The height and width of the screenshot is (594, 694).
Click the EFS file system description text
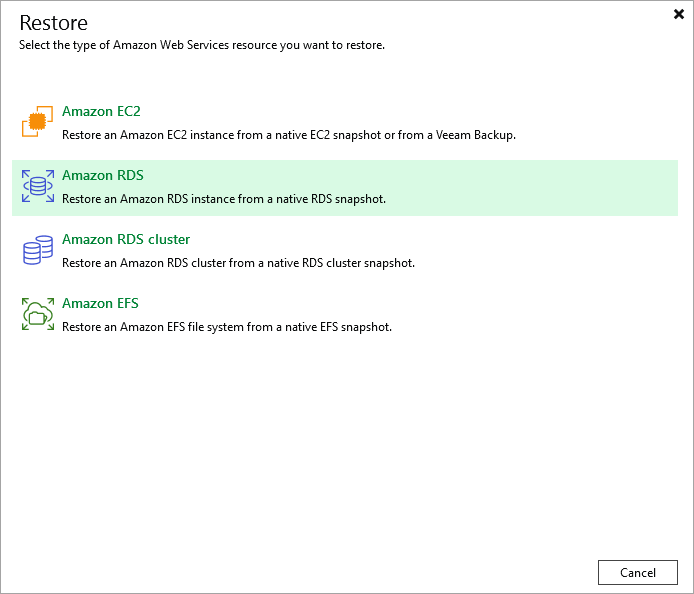click(226, 327)
